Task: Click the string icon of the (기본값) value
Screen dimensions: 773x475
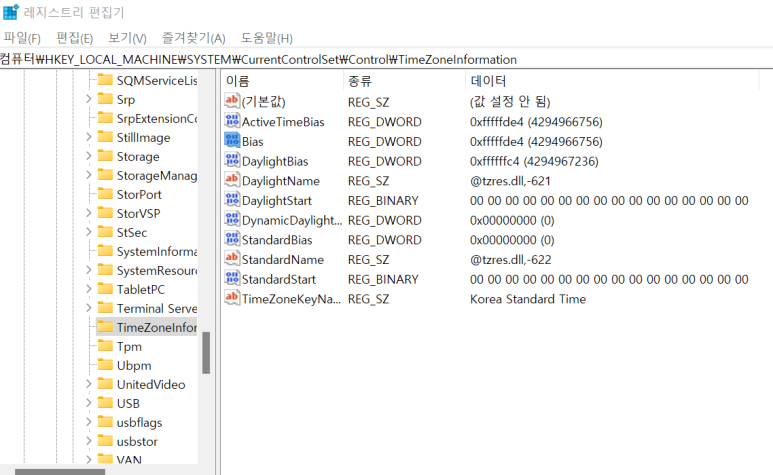Action: click(x=232, y=101)
